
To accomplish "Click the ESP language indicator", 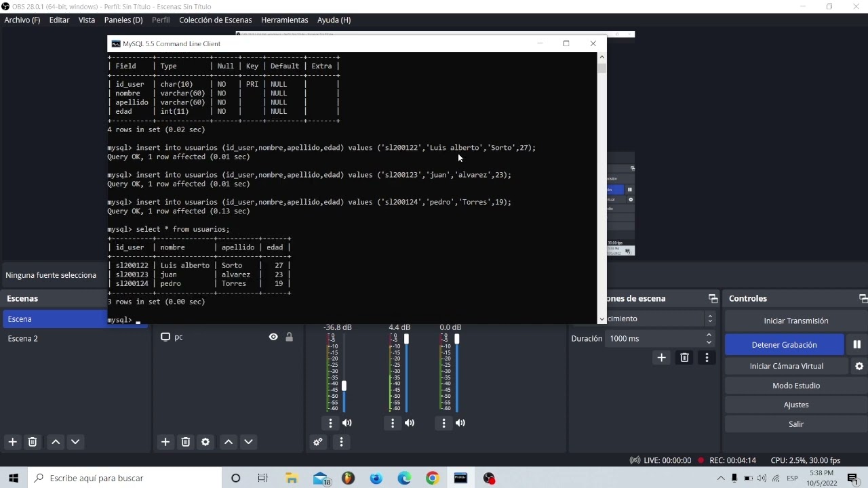I will [x=792, y=479].
